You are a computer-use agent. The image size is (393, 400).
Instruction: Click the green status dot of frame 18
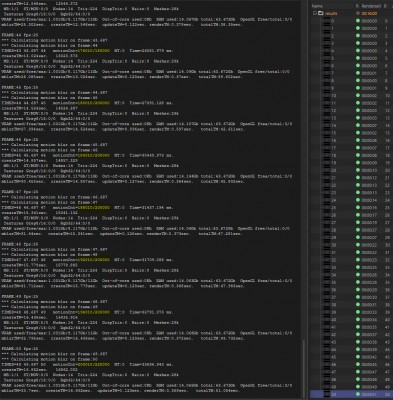coord(358,155)
